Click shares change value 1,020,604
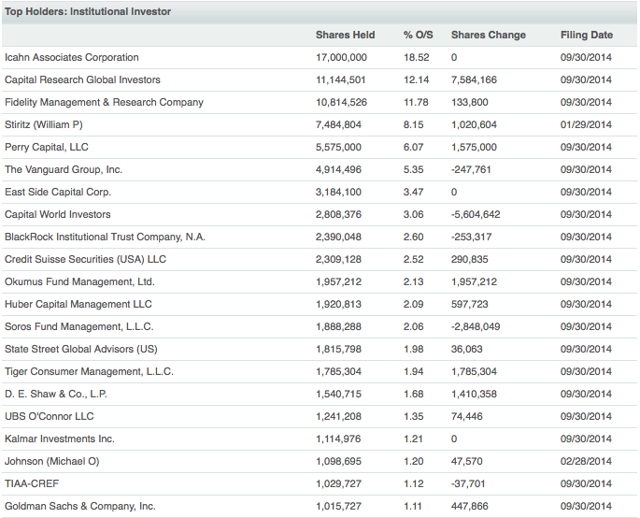This screenshot has width=640, height=518. (474, 125)
